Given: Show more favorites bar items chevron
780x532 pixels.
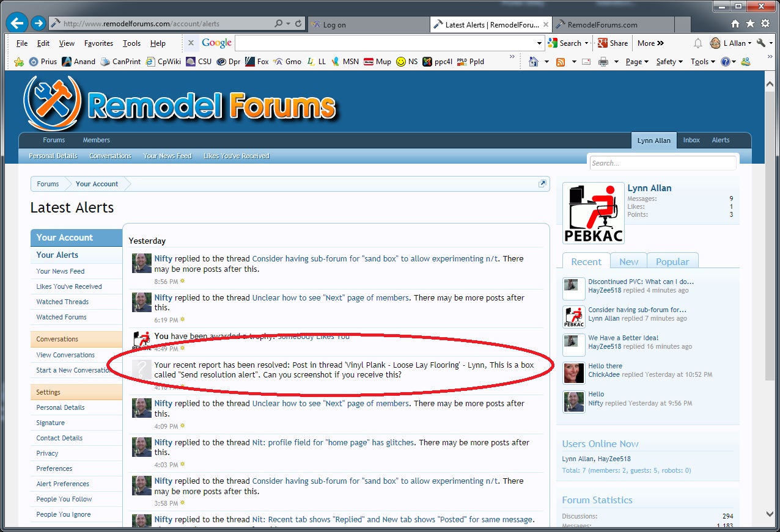Looking at the screenshot, I should click(512, 57).
